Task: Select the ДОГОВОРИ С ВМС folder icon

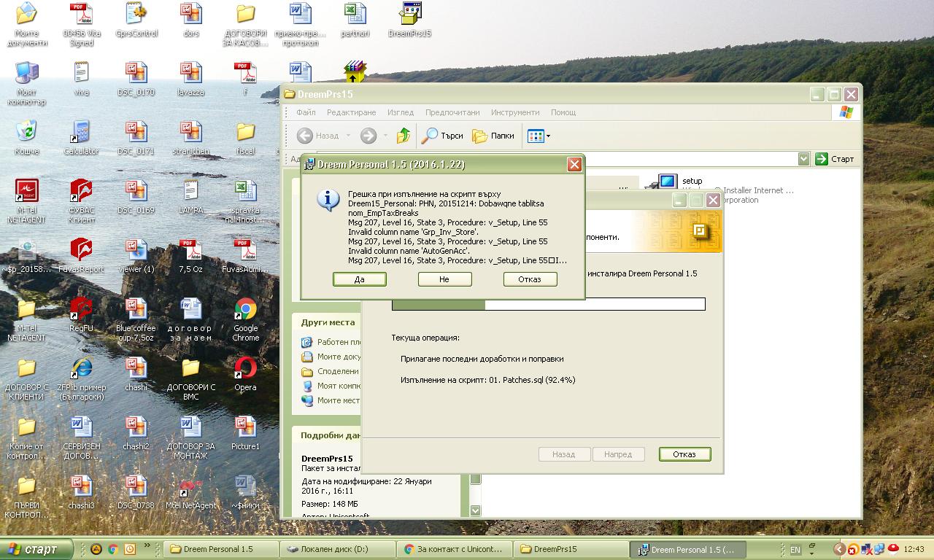Action: (x=190, y=378)
